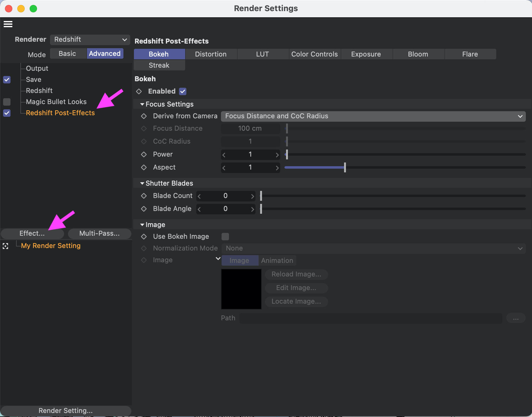Open the hamburger menu icon
The height and width of the screenshot is (417, 532).
tap(8, 24)
